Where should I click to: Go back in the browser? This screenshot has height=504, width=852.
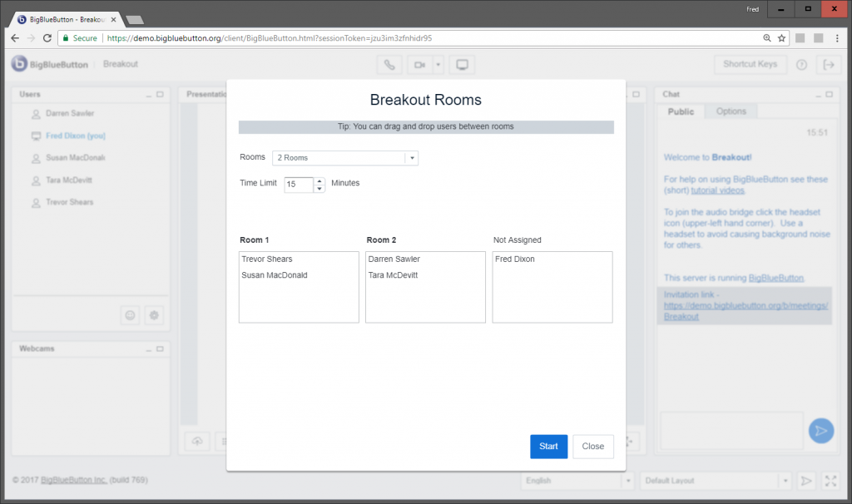[15, 38]
